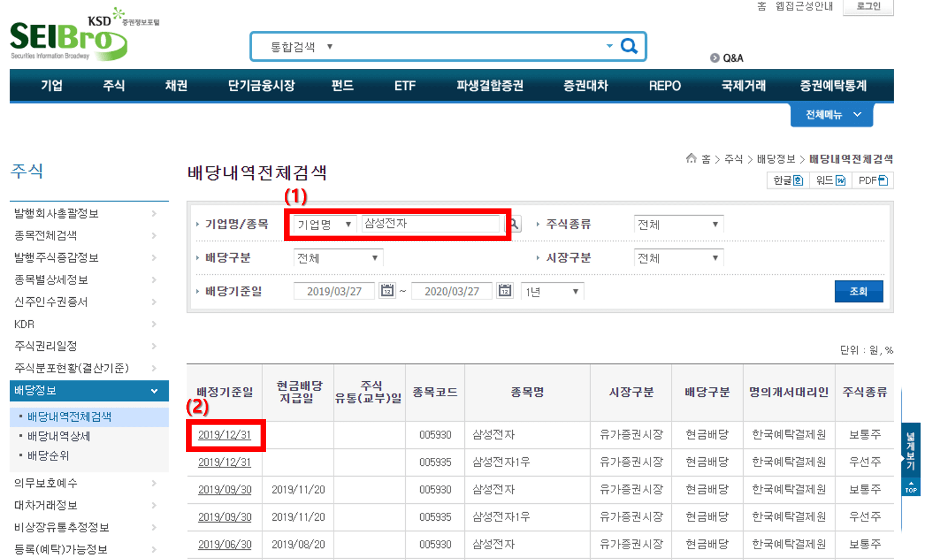Open the 시장구분 dropdown
Image resolution: width=925 pixels, height=560 pixels.
678,258
